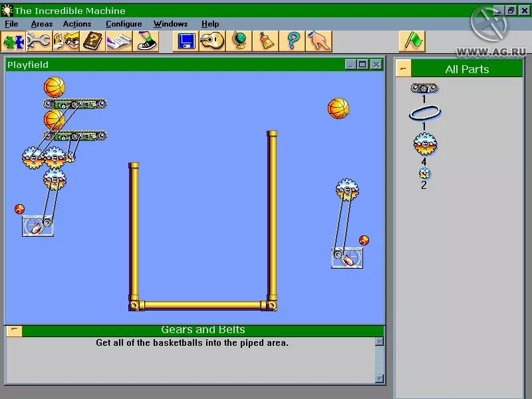Pick the conveyor belt part in All Parts

pos(424,88)
